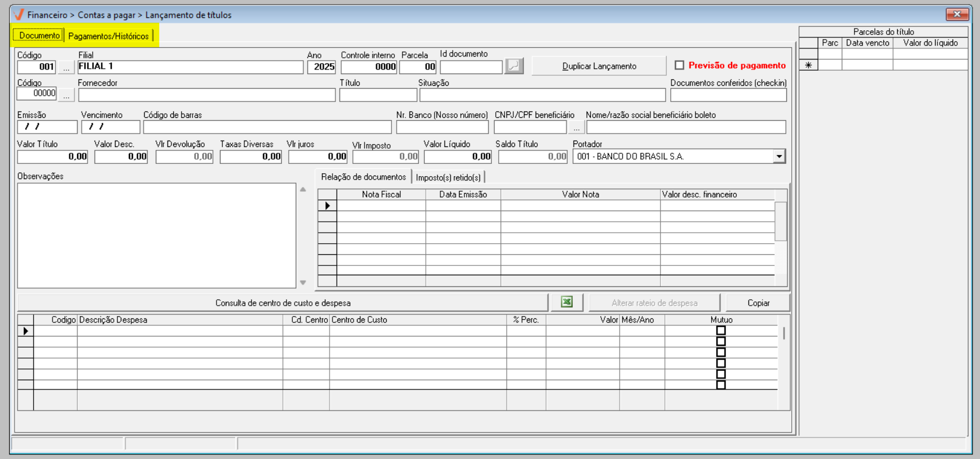Click the Observações scroll down arrow
980x459 pixels.
(x=303, y=283)
